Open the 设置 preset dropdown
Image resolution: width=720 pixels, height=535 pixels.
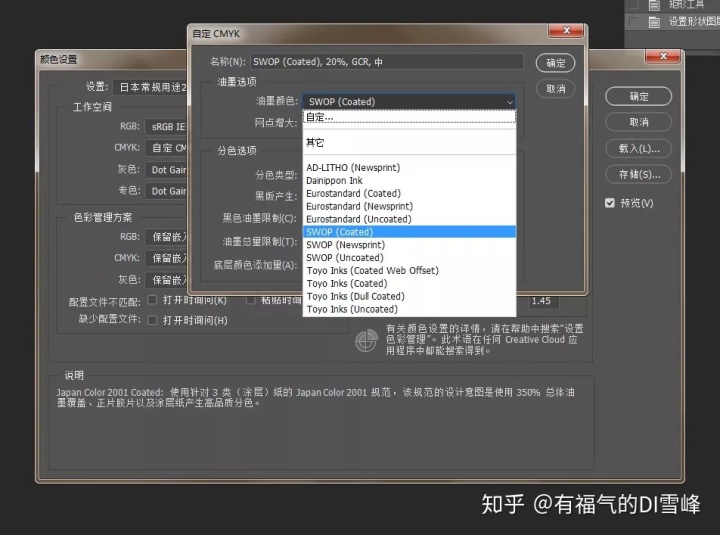[x=150, y=87]
